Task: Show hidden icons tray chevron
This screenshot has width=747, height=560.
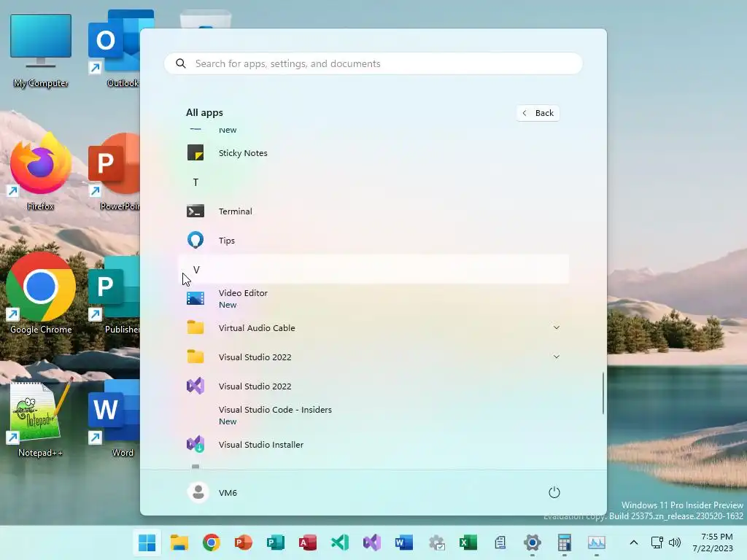Action: [x=634, y=542]
